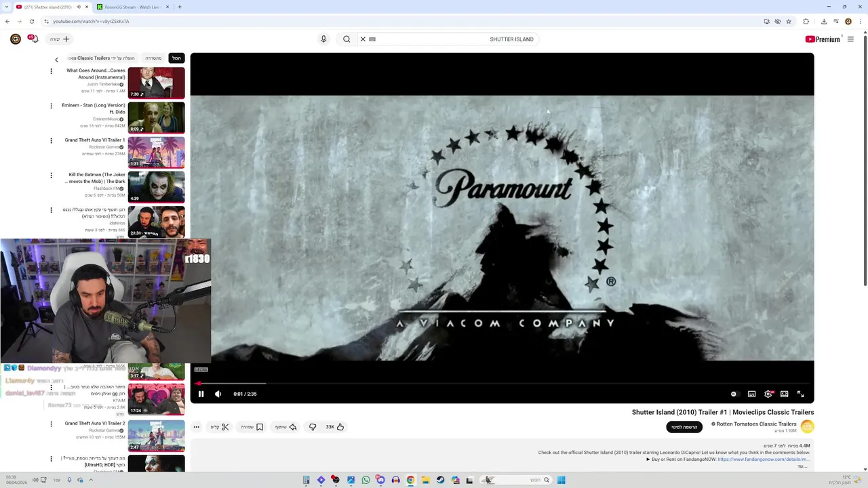
Task: Open the fandangonow.com link in description
Action: (764, 460)
